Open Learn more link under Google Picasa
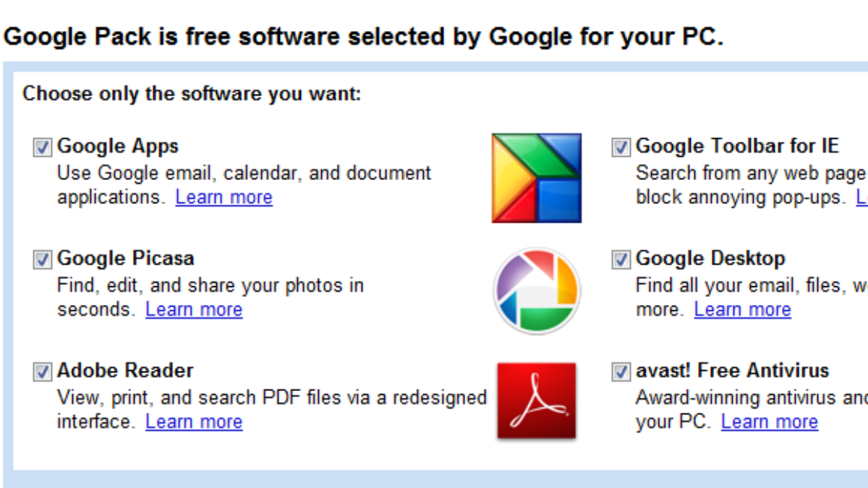Screen dimensions: 868x488 [x=194, y=309]
